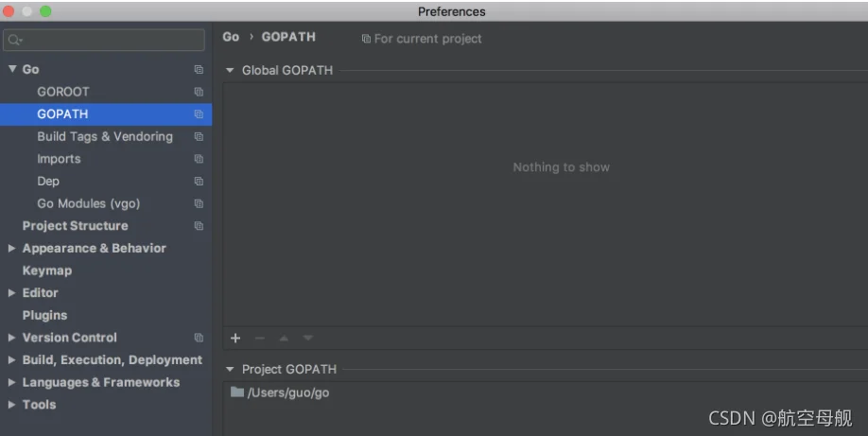This screenshot has width=868, height=436.
Task: Click the move down arrow in GOPATH toolbar
Action: pos(308,338)
